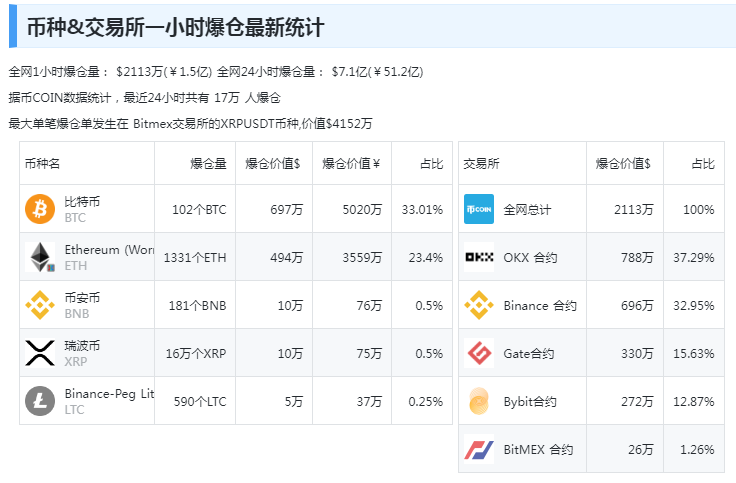The width and height of the screenshot is (736, 483).
Task: Open the Binance 合约 exchange link
Action: coord(540,306)
